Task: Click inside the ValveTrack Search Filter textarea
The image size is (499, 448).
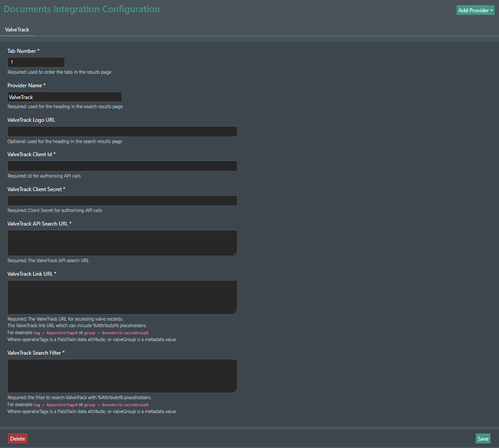Action: click(122, 376)
